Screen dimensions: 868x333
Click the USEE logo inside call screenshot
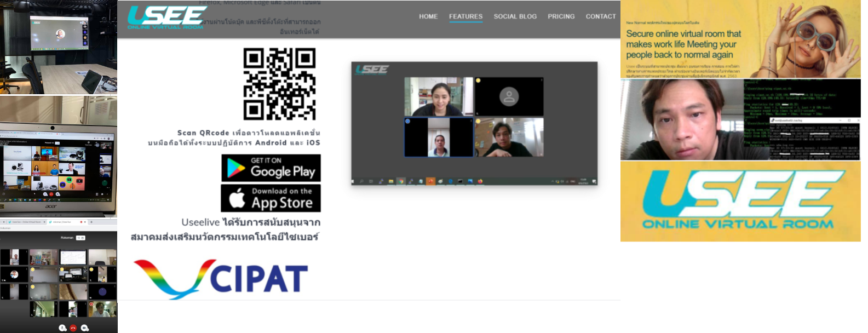point(371,70)
